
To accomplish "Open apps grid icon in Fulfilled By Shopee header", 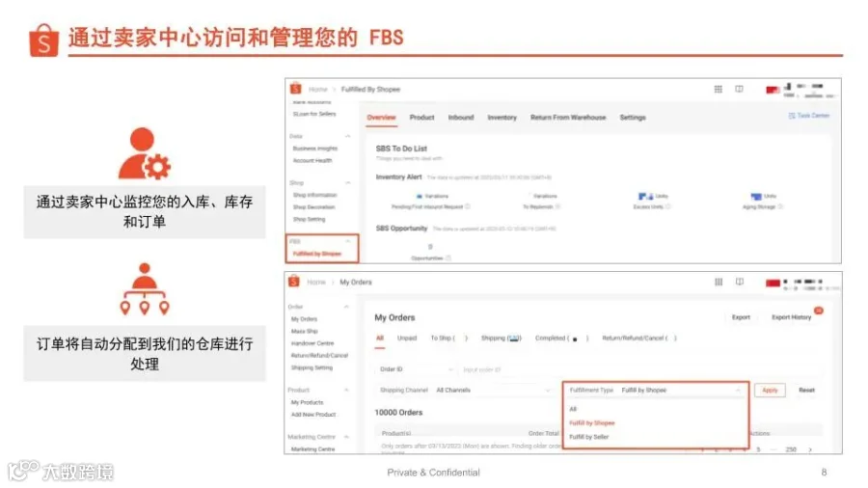I will [x=718, y=89].
